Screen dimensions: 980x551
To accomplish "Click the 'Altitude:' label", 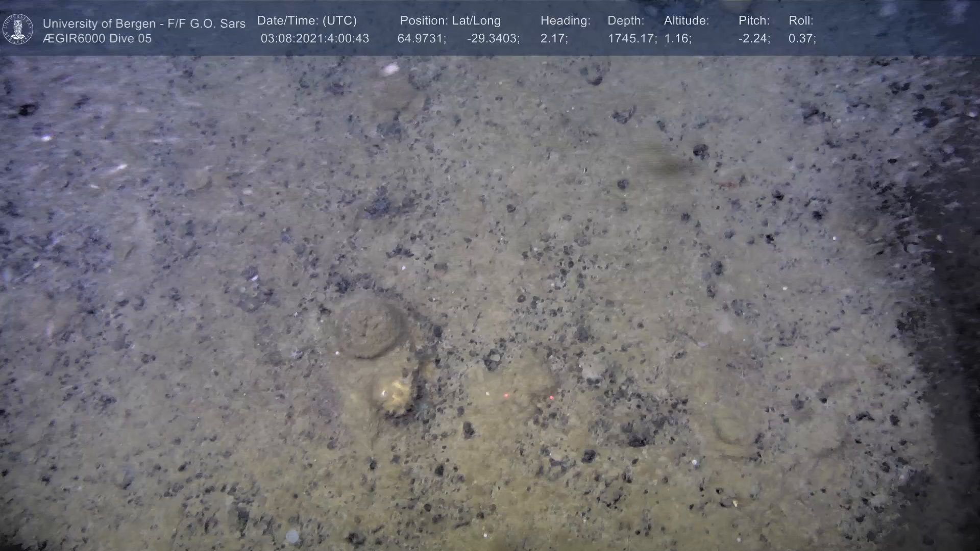I will [686, 21].
